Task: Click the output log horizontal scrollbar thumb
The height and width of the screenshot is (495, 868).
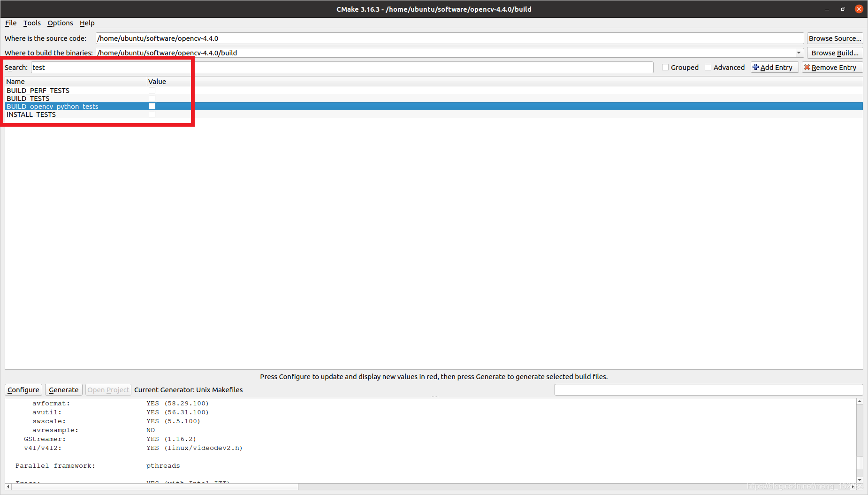Action: 155,487
